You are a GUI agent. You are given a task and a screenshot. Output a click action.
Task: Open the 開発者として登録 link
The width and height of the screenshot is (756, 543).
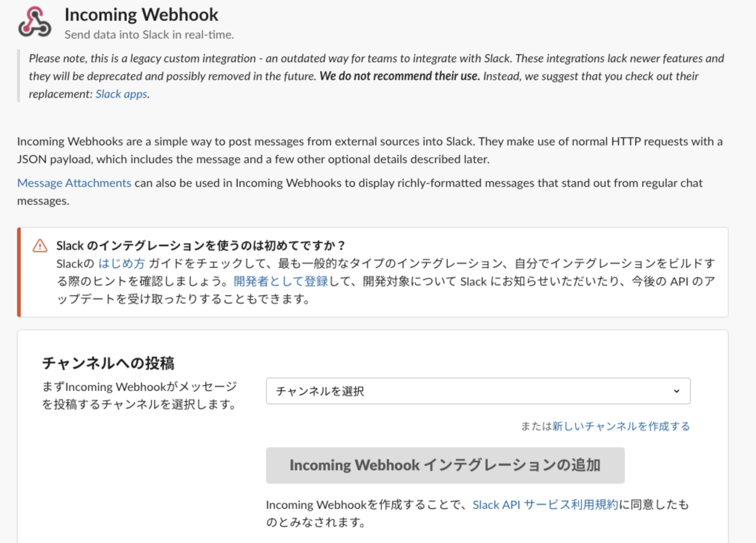tap(279, 281)
